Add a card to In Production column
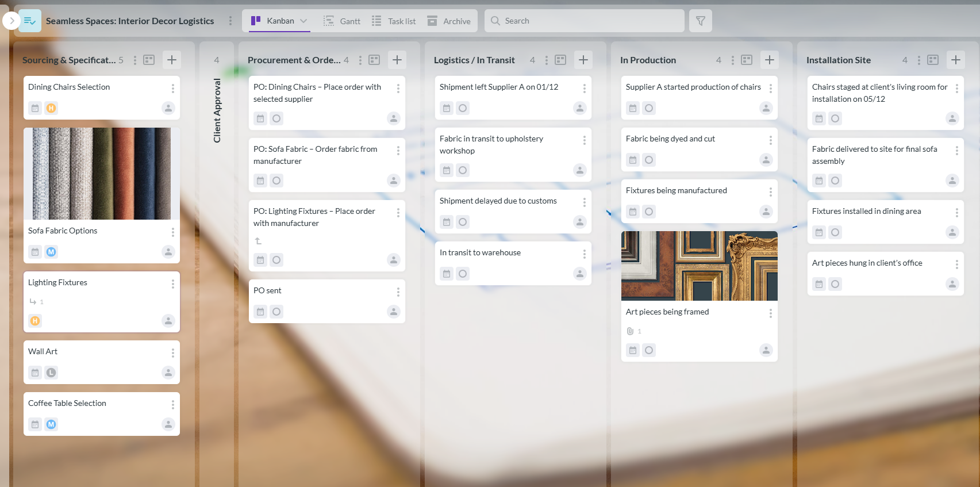This screenshot has height=487, width=980. (770, 60)
